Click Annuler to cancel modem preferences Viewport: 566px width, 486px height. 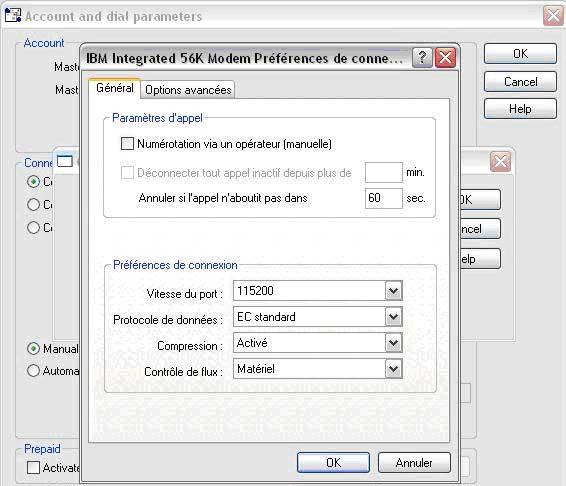coord(414,463)
